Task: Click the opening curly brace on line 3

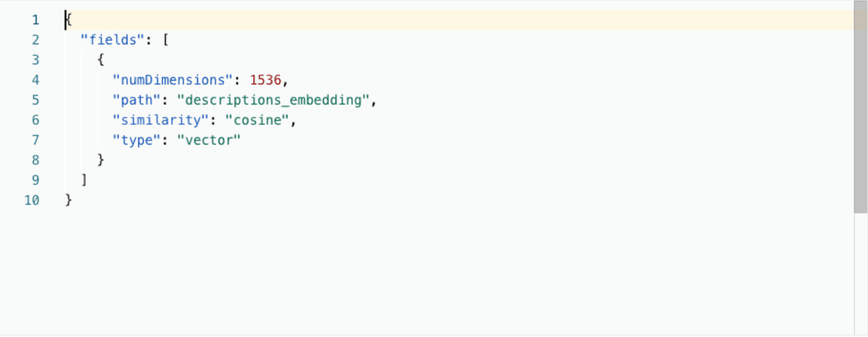Action: pos(101,60)
